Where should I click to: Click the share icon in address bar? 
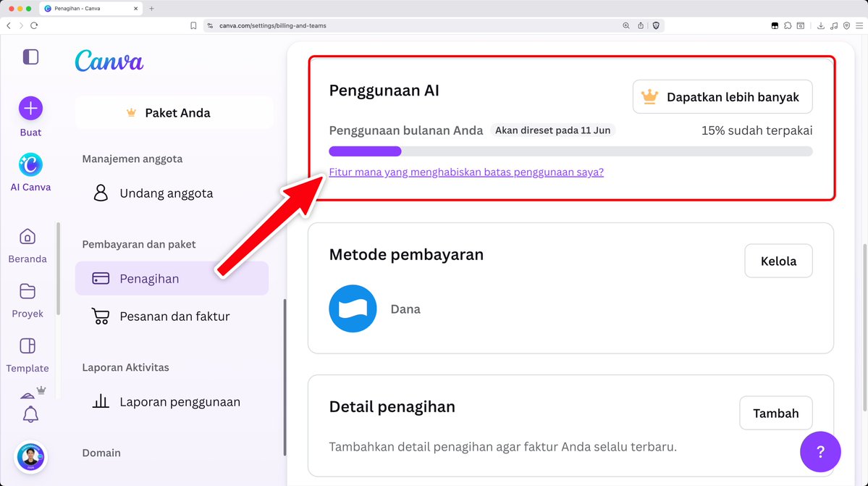click(x=641, y=25)
